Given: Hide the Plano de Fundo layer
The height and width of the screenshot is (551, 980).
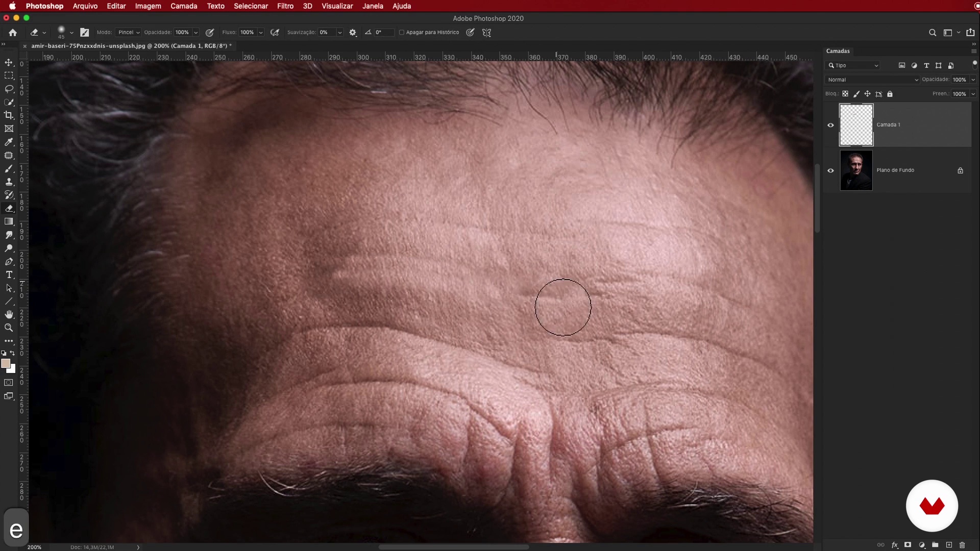Looking at the screenshot, I should 830,170.
